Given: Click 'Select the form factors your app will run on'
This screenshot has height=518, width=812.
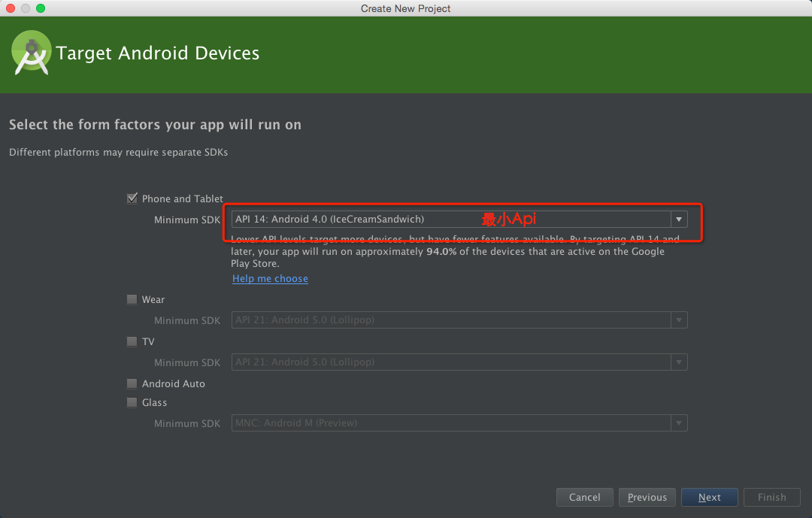Looking at the screenshot, I should (x=155, y=125).
